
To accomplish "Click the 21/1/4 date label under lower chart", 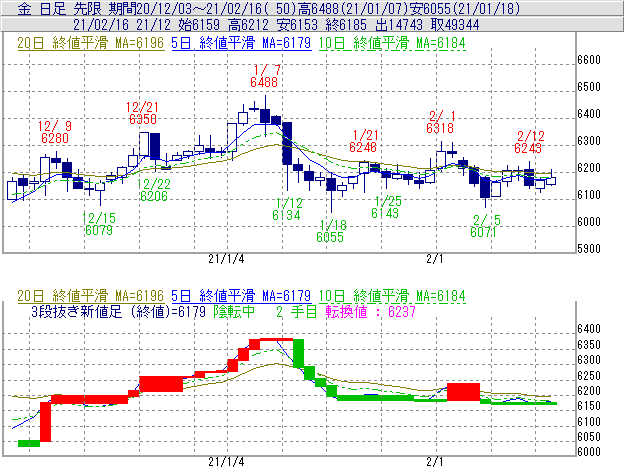I will click(x=226, y=462).
